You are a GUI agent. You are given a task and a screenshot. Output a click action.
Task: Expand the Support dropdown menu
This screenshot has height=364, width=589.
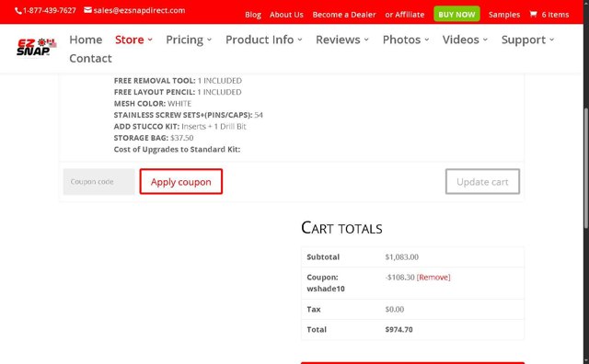pos(527,40)
